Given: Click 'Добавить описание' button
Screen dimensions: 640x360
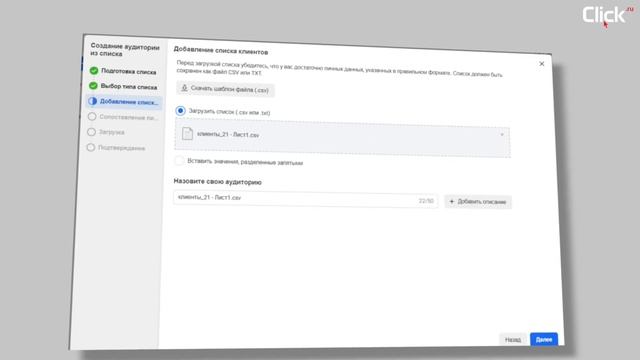Looking at the screenshot, I should pos(478,202).
